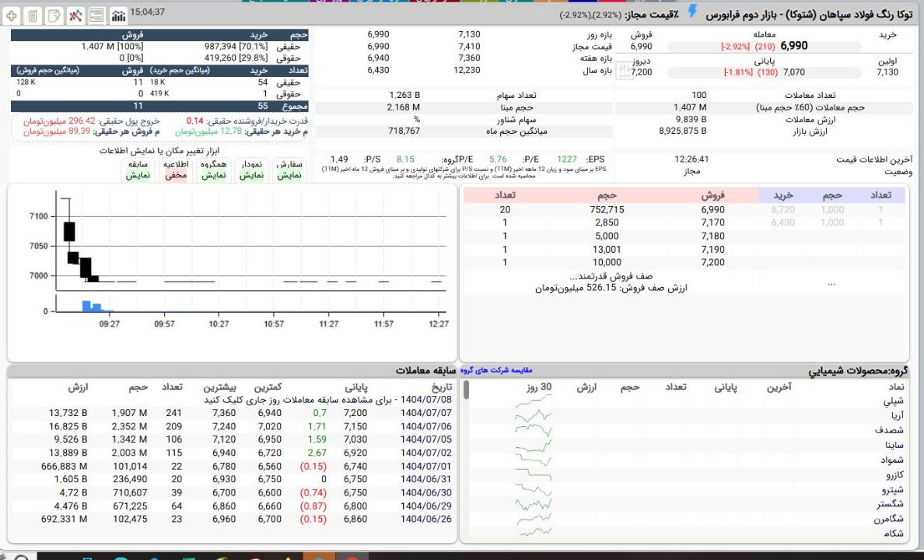The height and width of the screenshot is (560, 924).
Task: Click the blue lightning bolt beside stock title
Action: point(693,13)
